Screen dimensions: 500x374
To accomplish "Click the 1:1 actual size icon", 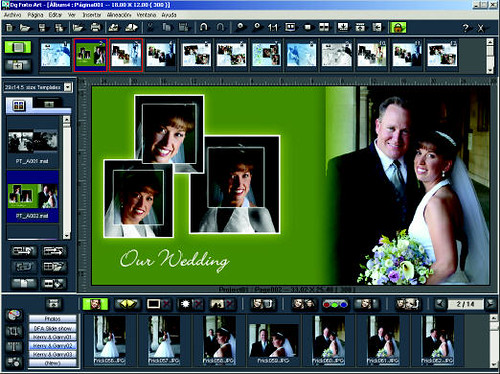I will (x=273, y=27).
